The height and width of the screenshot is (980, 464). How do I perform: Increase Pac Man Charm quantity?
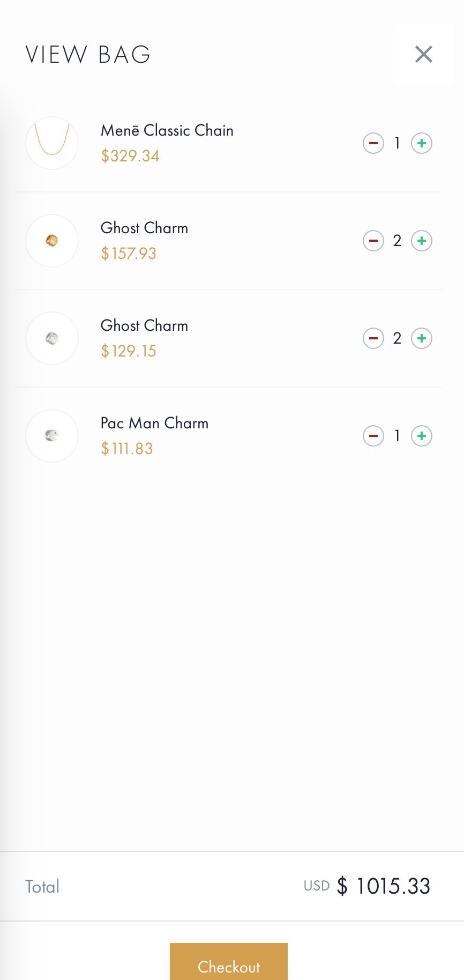422,436
